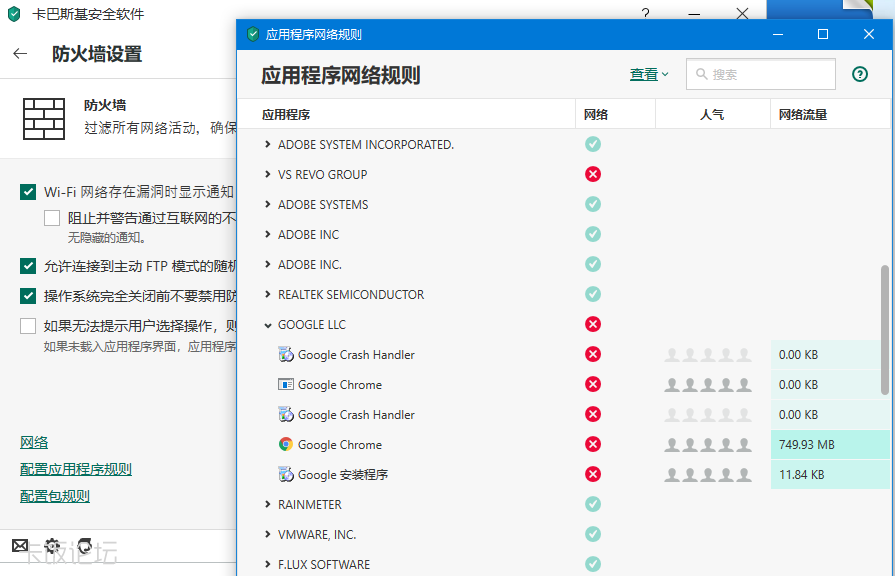Viewport: 895px width, 576px height.
Task: Click the vertical scrollbar of the application list
Action: pyautogui.click(x=885, y=329)
